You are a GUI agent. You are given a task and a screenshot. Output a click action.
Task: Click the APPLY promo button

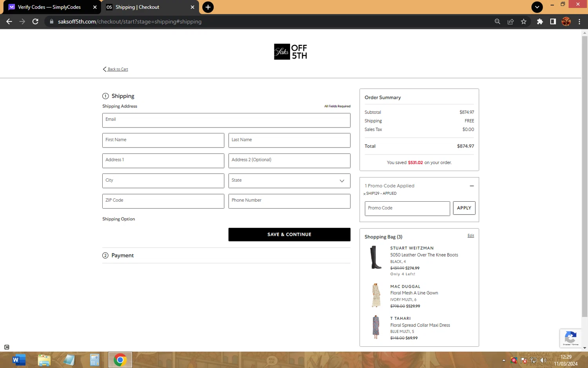464,208
